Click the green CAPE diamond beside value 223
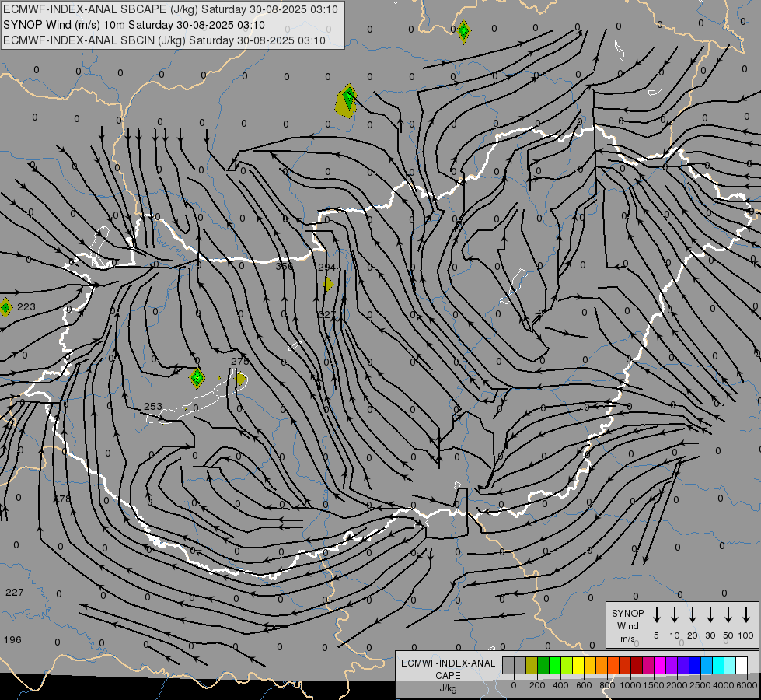Image resolution: width=761 pixels, height=700 pixels. (5, 307)
